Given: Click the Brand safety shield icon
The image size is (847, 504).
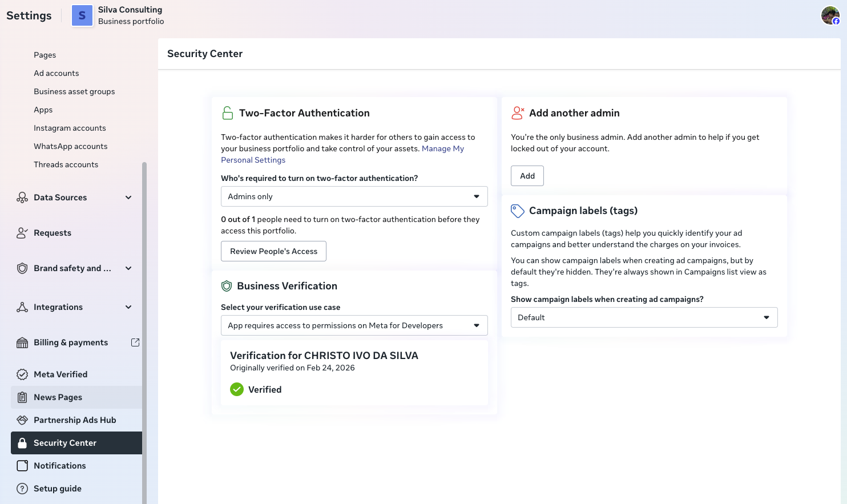Looking at the screenshot, I should (22, 268).
